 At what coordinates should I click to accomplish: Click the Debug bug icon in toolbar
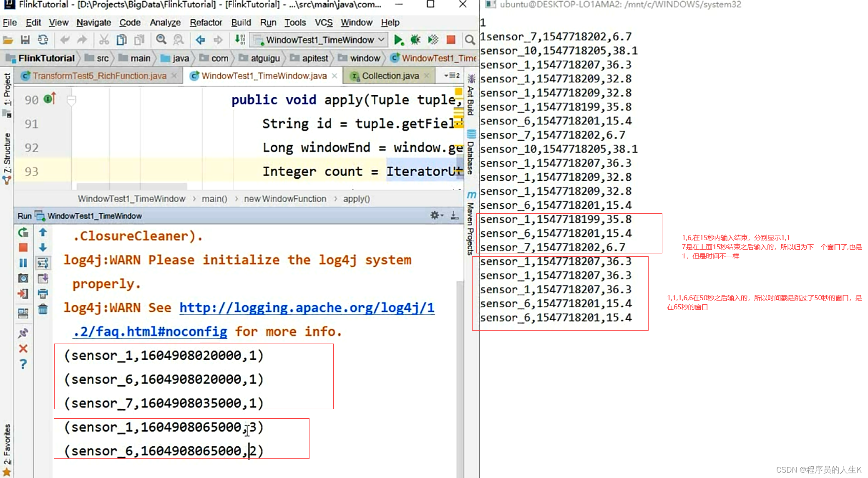[x=415, y=40]
